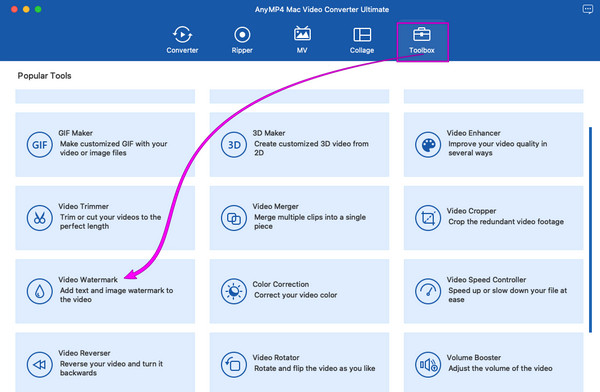Viewport: 600px width, 392px height.
Task: Open the Volume Booster tool title
Action: [473, 358]
